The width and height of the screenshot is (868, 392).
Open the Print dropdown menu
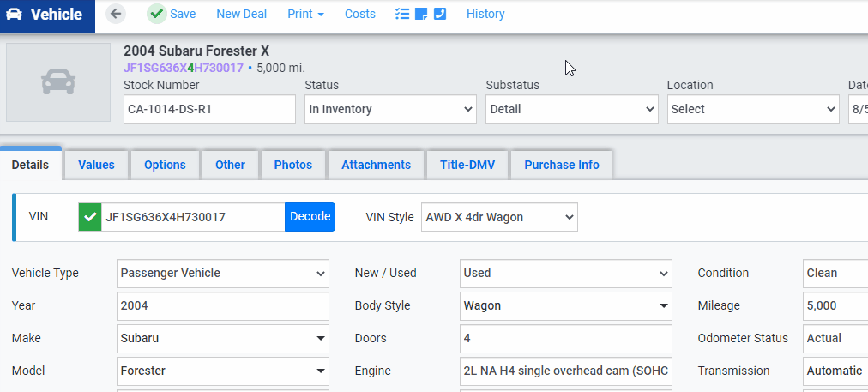pos(305,14)
